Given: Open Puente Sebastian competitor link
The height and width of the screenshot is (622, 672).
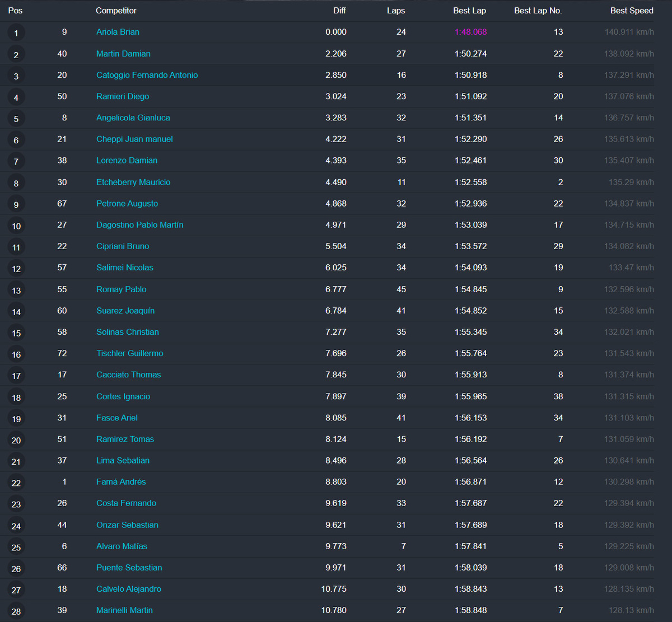Looking at the screenshot, I should point(129,567).
